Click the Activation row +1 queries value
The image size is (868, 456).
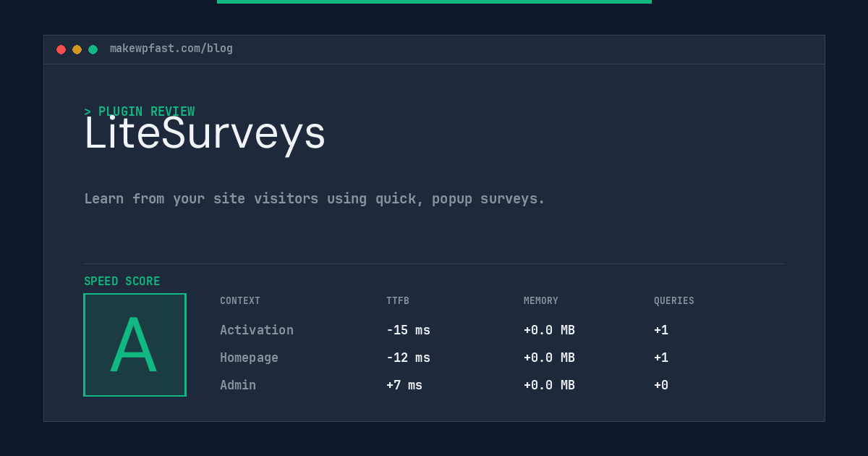661,330
